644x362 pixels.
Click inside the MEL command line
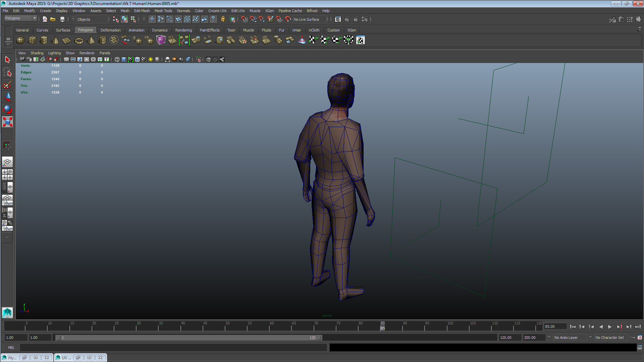(101, 348)
